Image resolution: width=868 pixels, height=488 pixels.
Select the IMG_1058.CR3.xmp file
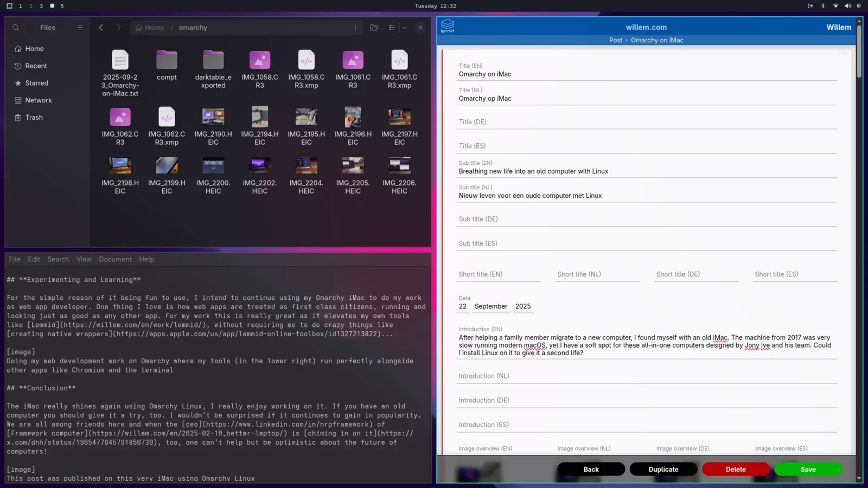tap(307, 69)
